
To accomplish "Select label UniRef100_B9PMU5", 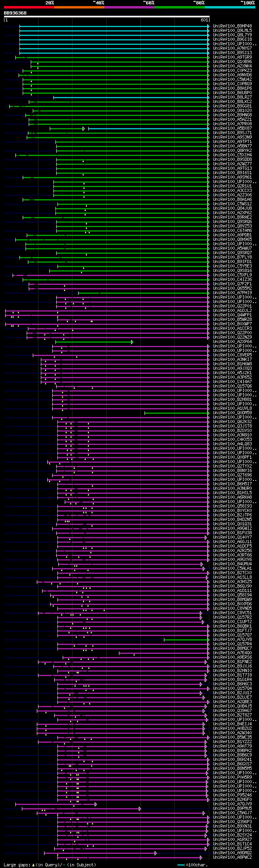I will 232,809.
